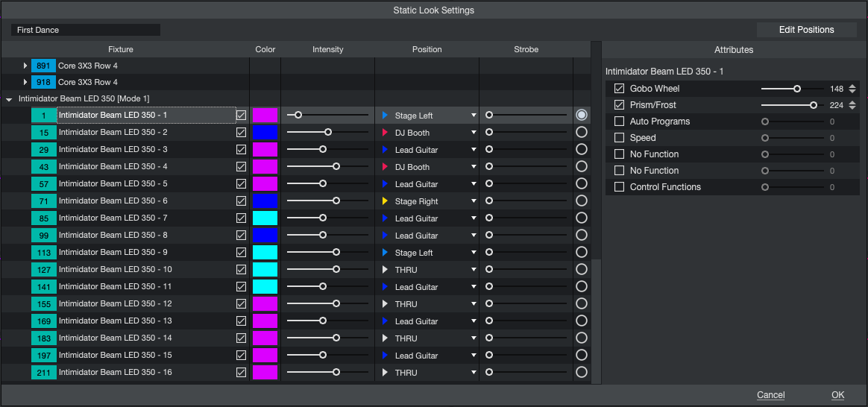This screenshot has height=407, width=868.
Task: Click fixture address badge 891
Action: (x=43, y=66)
